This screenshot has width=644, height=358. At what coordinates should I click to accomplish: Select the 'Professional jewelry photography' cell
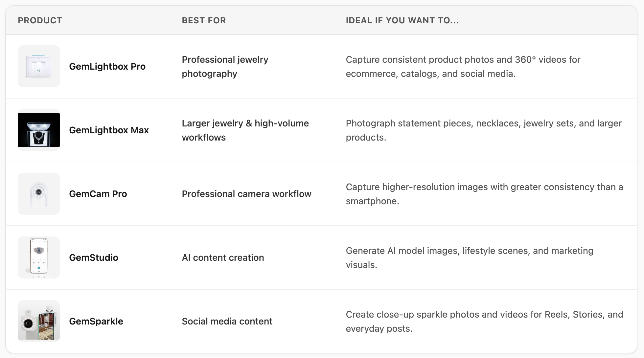pyautogui.click(x=225, y=67)
